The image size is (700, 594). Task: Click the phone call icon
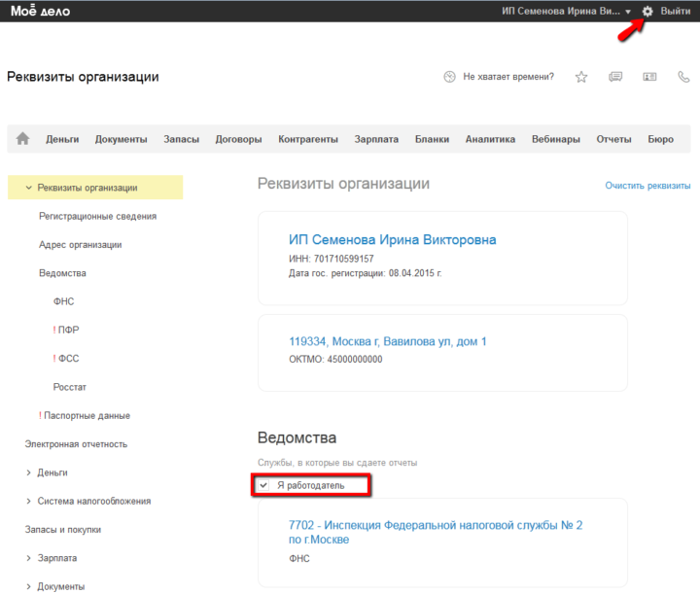(x=683, y=77)
